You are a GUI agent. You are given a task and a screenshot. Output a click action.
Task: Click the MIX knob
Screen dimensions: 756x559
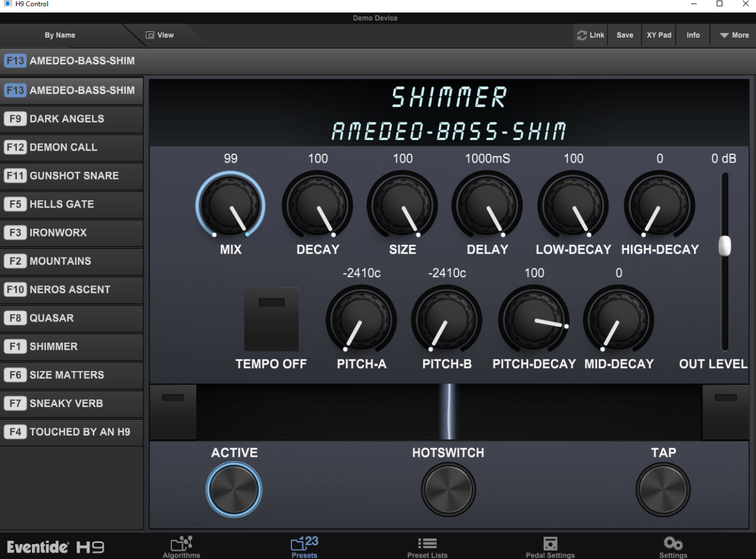click(x=230, y=206)
